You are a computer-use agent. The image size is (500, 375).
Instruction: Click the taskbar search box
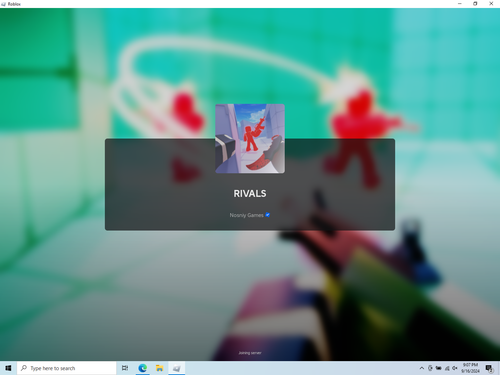click(x=67, y=368)
